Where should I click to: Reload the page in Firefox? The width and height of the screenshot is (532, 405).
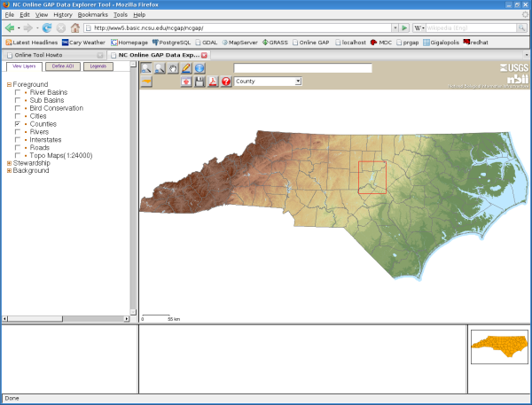pyautogui.click(x=47, y=27)
